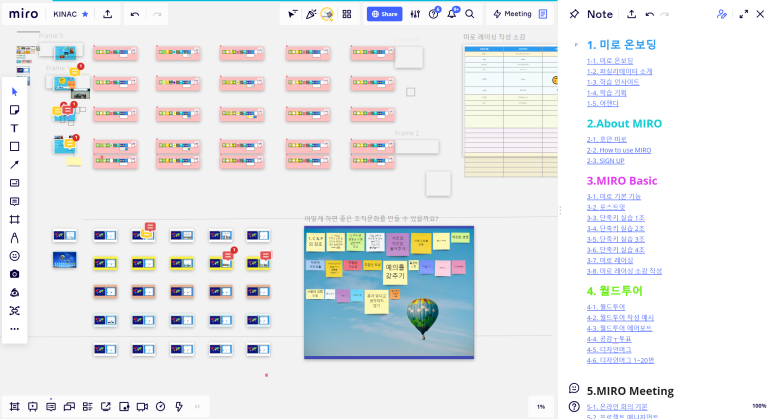Select the hot air balloon board frame
773x419 pixels.
click(x=389, y=292)
